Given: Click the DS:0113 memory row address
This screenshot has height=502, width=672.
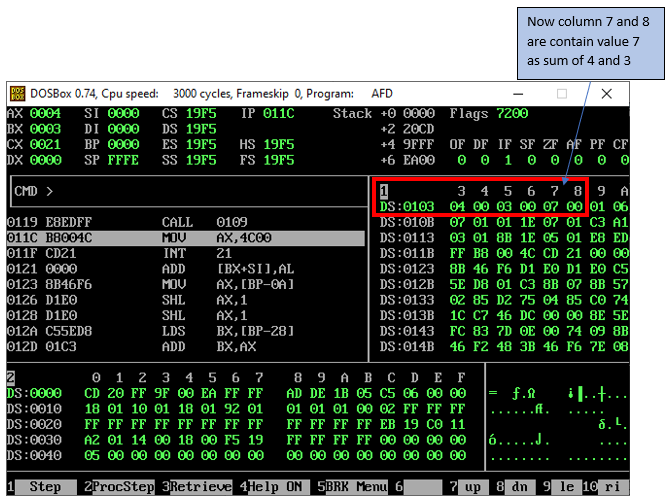Looking at the screenshot, I should [x=407, y=238].
